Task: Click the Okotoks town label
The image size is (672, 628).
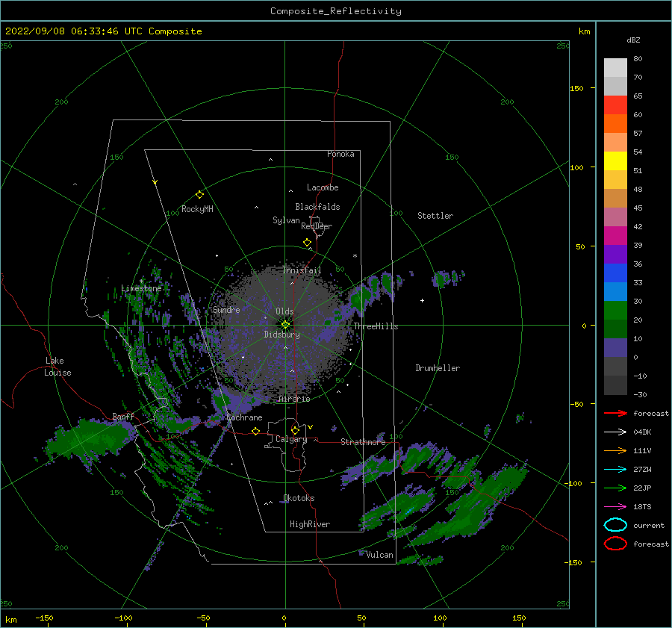Action: point(299,498)
